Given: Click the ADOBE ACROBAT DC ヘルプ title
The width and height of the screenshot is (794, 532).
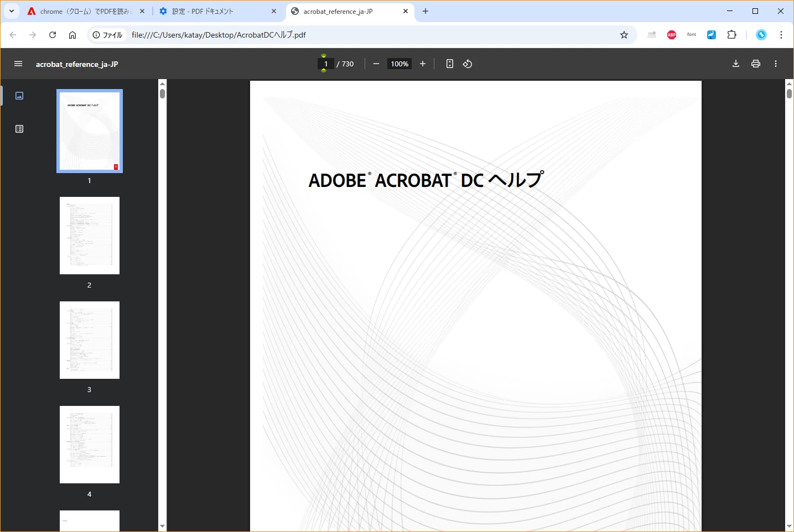Looking at the screenshot, I should (426, 180).
